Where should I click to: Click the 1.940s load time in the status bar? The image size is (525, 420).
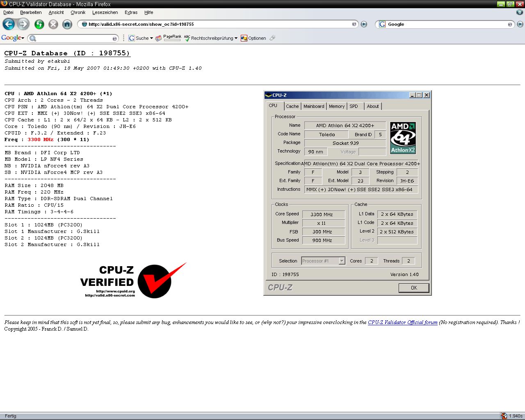tap(516, 416)
